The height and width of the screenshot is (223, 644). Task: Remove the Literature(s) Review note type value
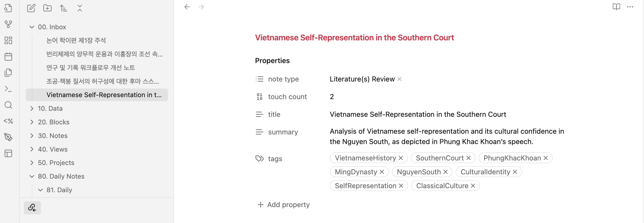400,79
